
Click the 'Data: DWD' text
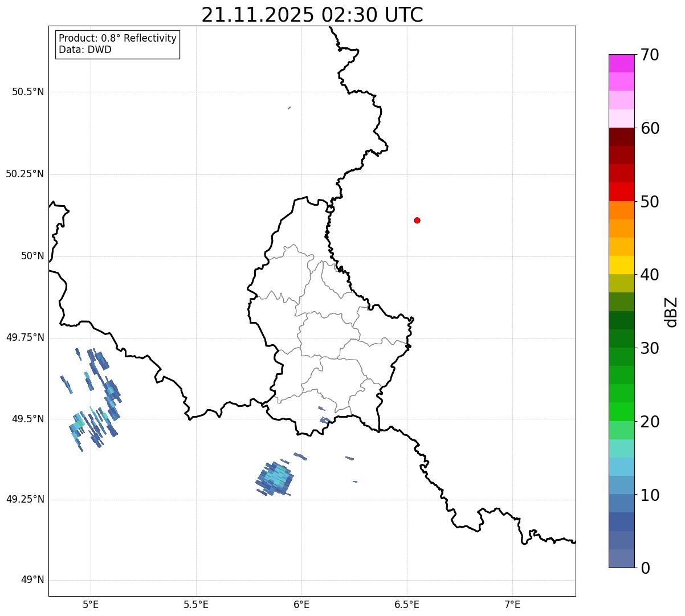point(85,50)
